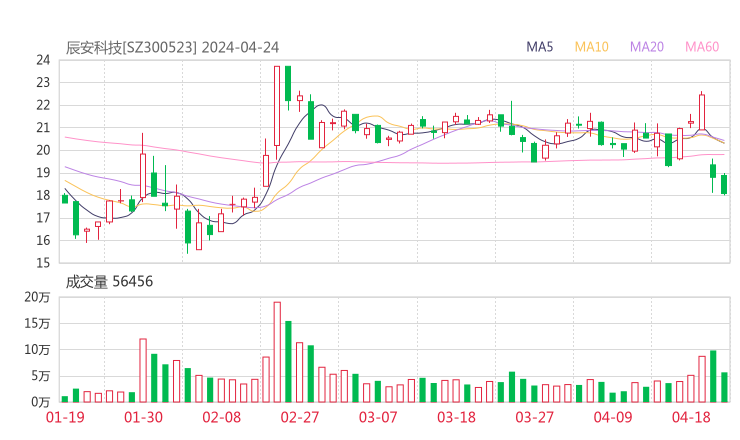Click the 15万 volume axis label
The width and height of the screenshot is (740, 440).
(37, 323)
